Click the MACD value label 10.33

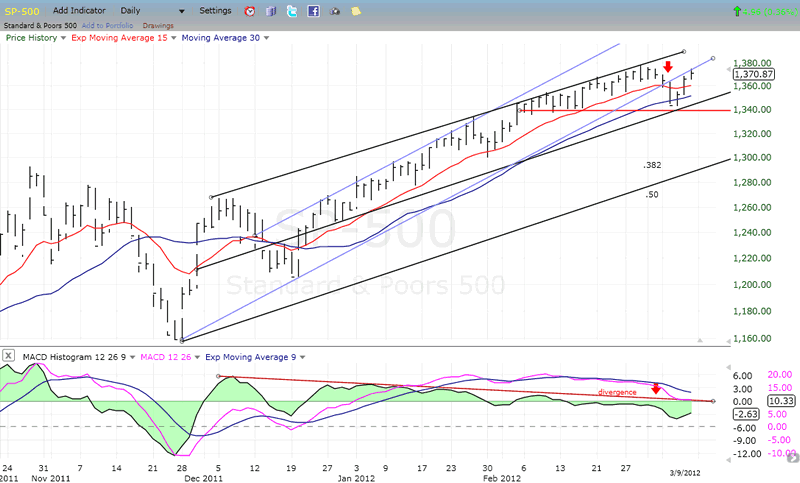click(781, 401)
